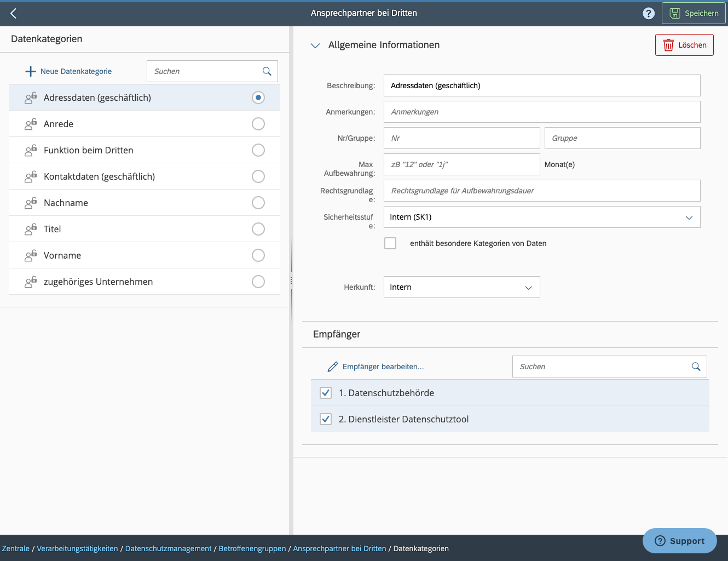Click the magnifier in the Empfänger search field
Screen dimensions: 728x561
696,367
